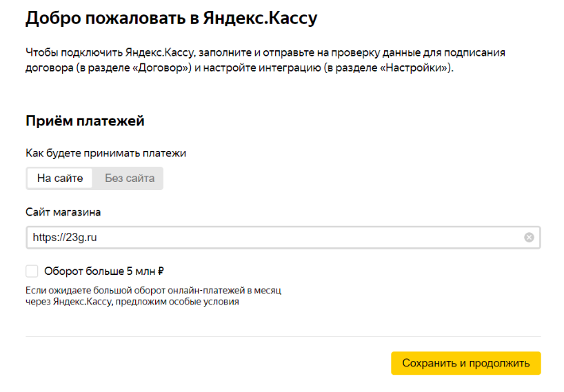Viewport: 564px width, 392px height.
Task: Click the "Сайт магазина" field label
Action: [63, 212]
